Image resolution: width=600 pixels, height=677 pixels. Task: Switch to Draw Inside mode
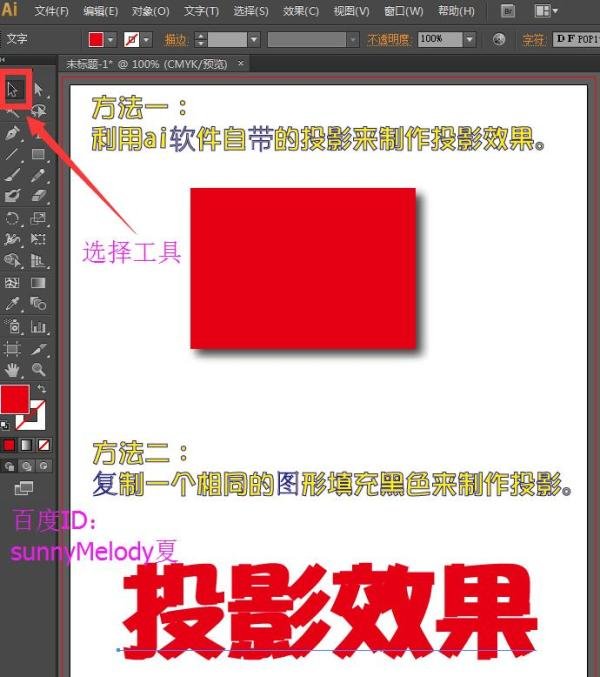[x=44, y=466]
